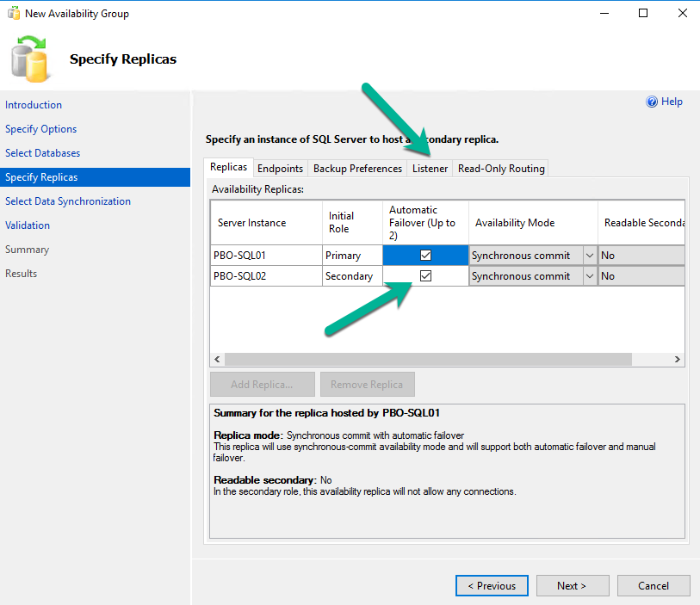
Task: Click the Initial Role column header
Action: (x=353, y=223)
